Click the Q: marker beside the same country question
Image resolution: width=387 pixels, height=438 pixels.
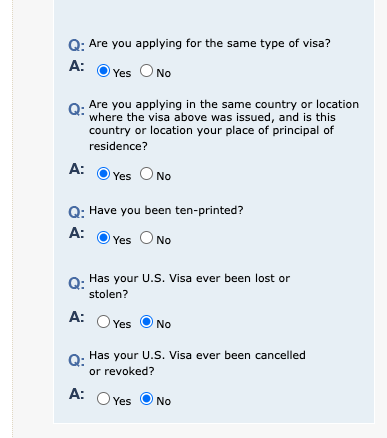coord(76,109)
